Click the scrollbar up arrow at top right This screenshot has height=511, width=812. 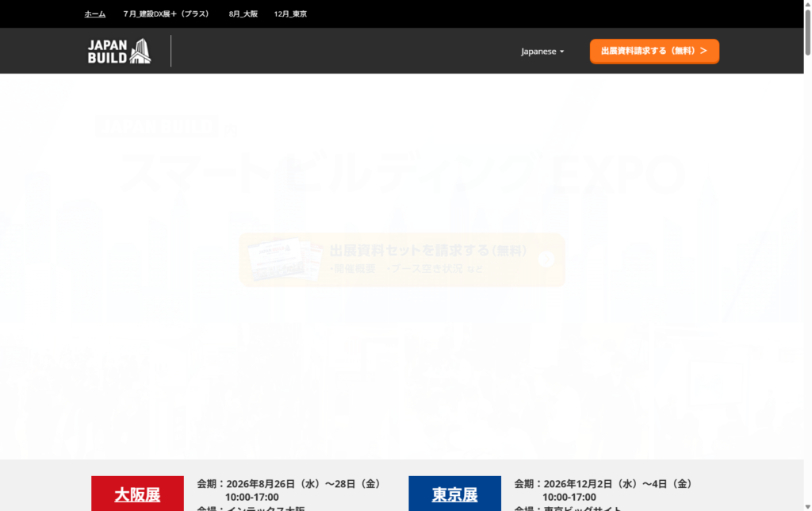click(x=806, y=4)
